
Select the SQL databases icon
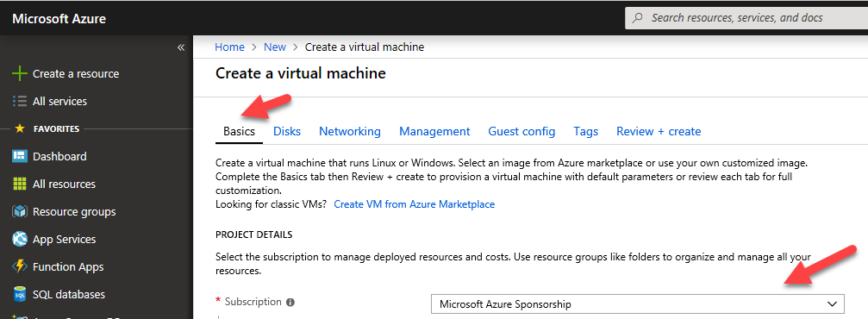click(x=19, y=295)
